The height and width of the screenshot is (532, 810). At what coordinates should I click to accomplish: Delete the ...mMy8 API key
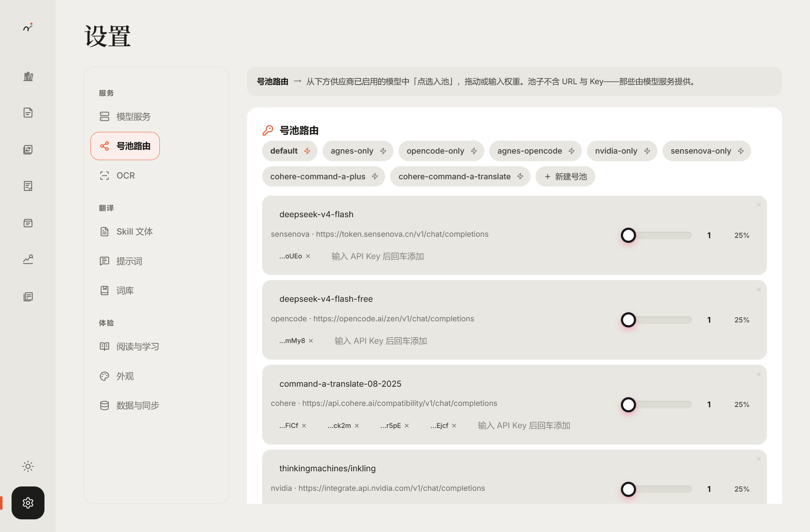click(311, 341)
